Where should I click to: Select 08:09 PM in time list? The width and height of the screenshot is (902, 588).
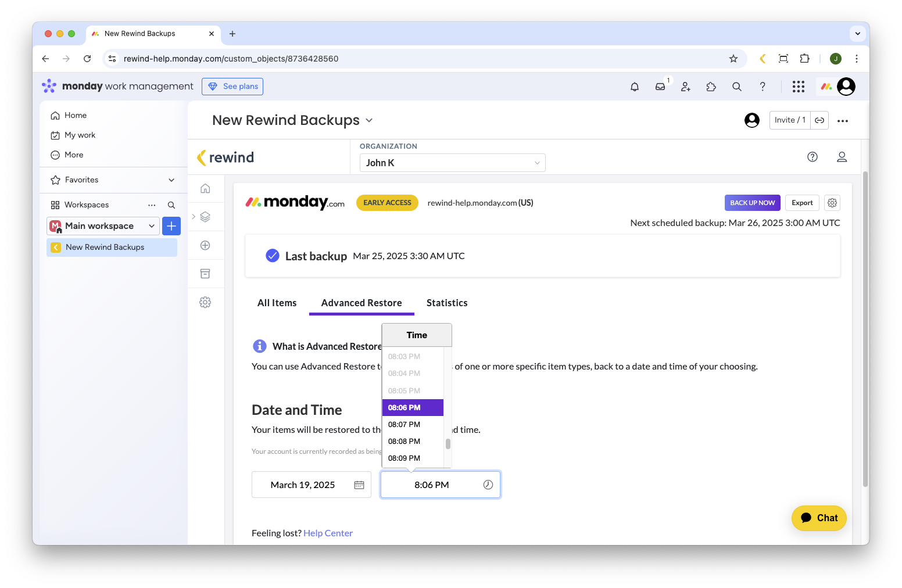(413, 458)
